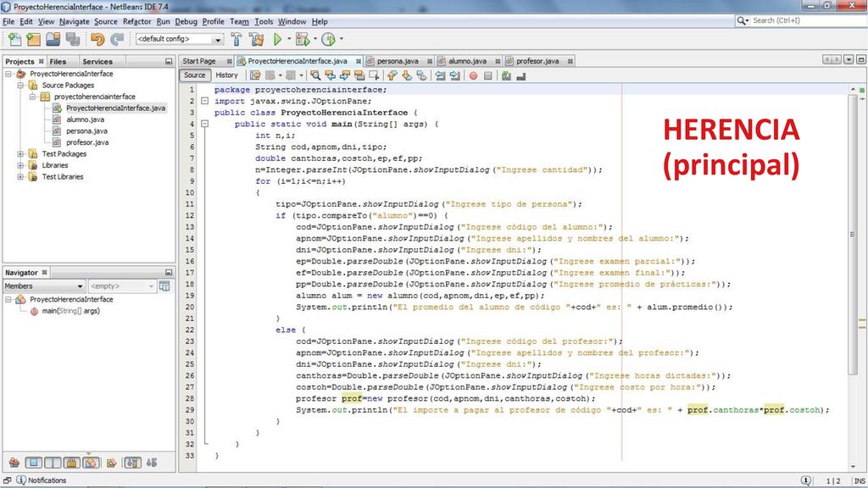Expand the Libraries node
The width and height of the screenshot is (868, 488).
click(20, 165)
